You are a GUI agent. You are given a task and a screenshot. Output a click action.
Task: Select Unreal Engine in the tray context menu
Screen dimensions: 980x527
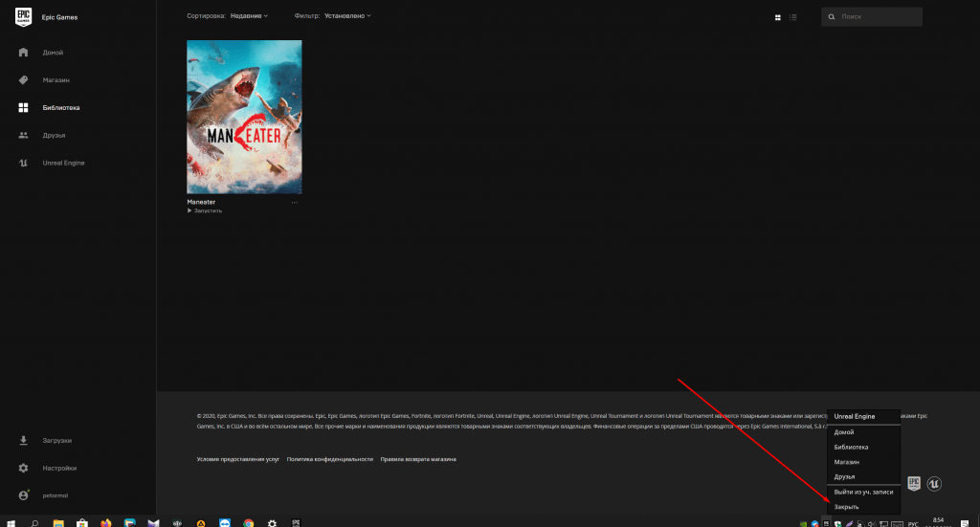tap(855, 417)
